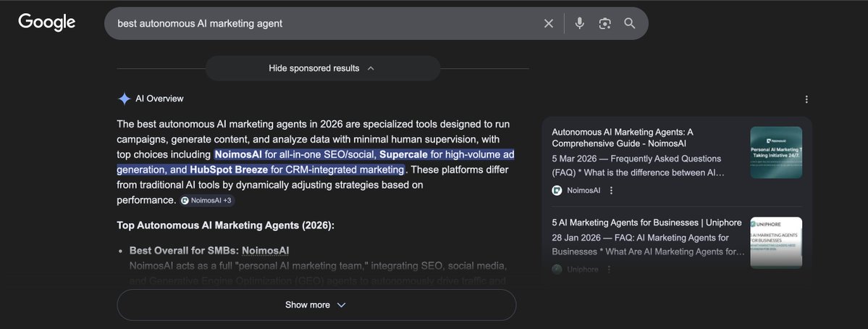Open AI Overview three-dot options menu
This screenshot has width=868, height=329.
pos(806,99)
